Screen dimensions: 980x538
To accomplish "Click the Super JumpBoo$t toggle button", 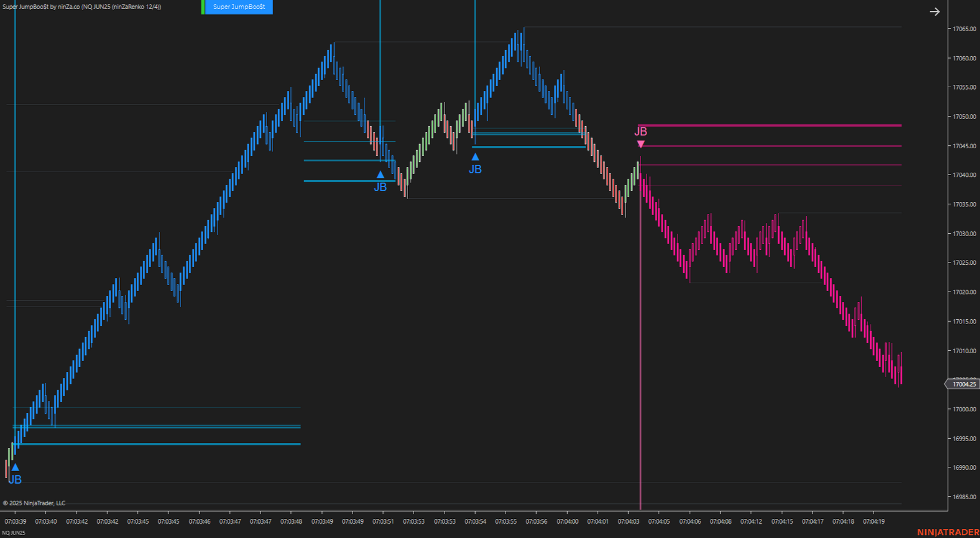I will point(239,7).
